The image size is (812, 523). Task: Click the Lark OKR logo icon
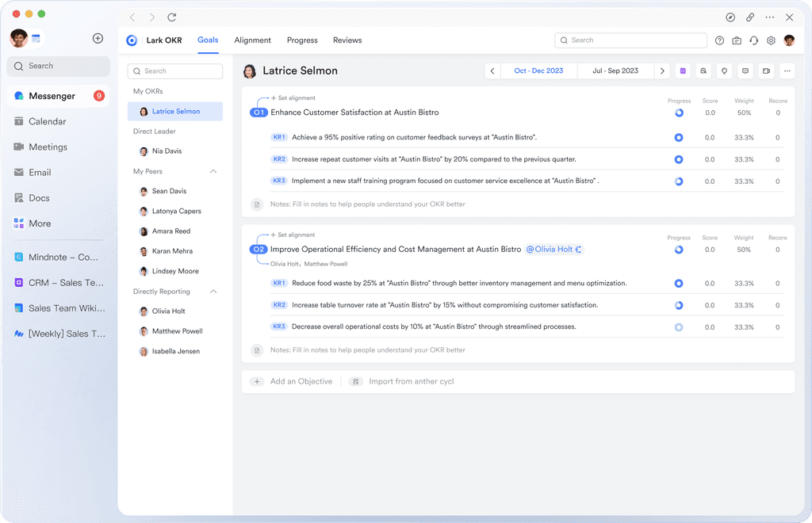(132, 40)
